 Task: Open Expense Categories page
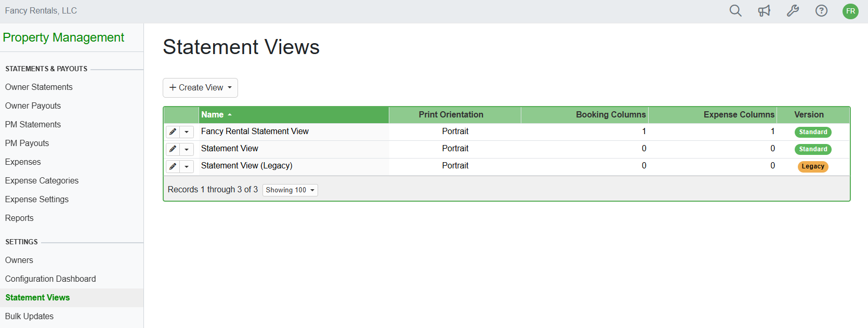pyautogui.click(x=42, y=181)
